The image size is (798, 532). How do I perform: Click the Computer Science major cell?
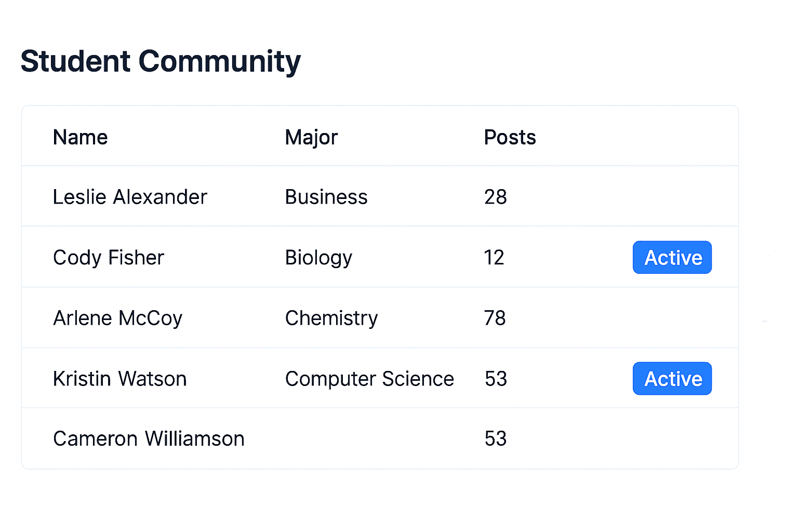click(x=369, y=379)
